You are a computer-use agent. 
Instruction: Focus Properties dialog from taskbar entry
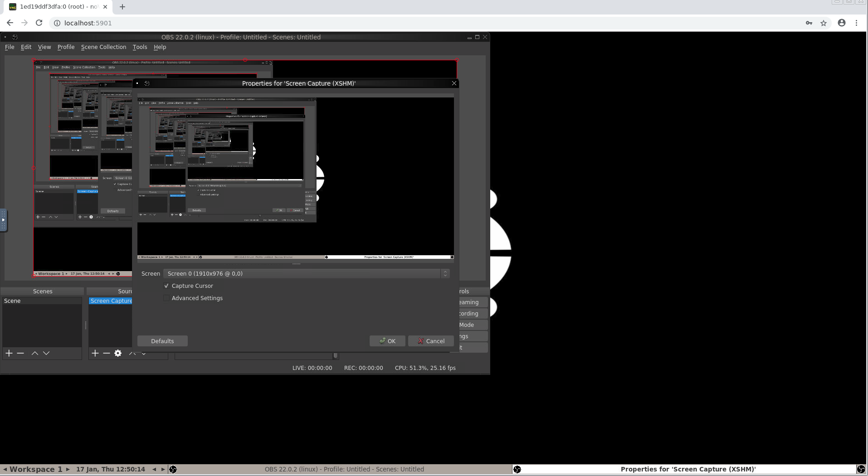(x=688, y=470)
